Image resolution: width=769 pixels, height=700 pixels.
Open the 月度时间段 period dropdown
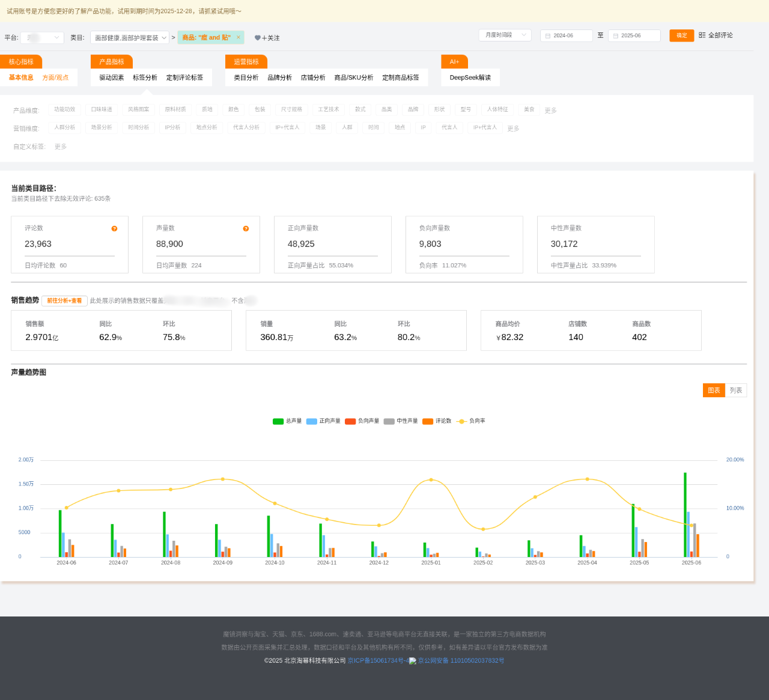click(505, 35)
